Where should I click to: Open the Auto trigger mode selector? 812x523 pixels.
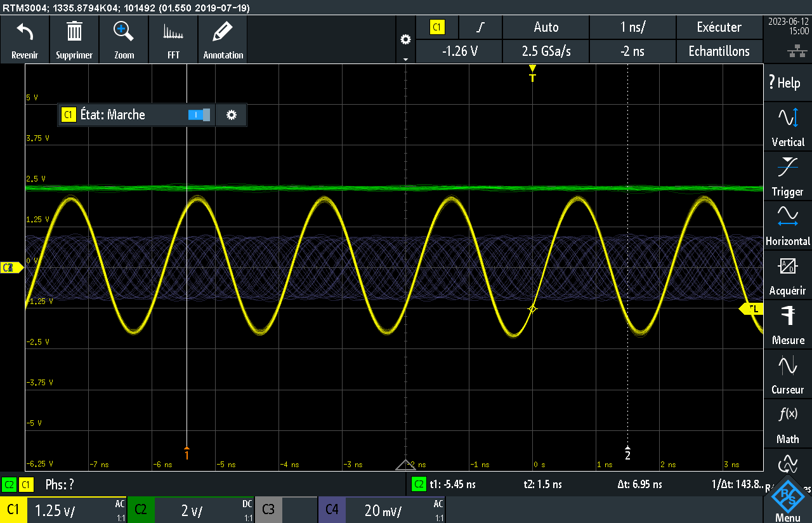[546, 27]
